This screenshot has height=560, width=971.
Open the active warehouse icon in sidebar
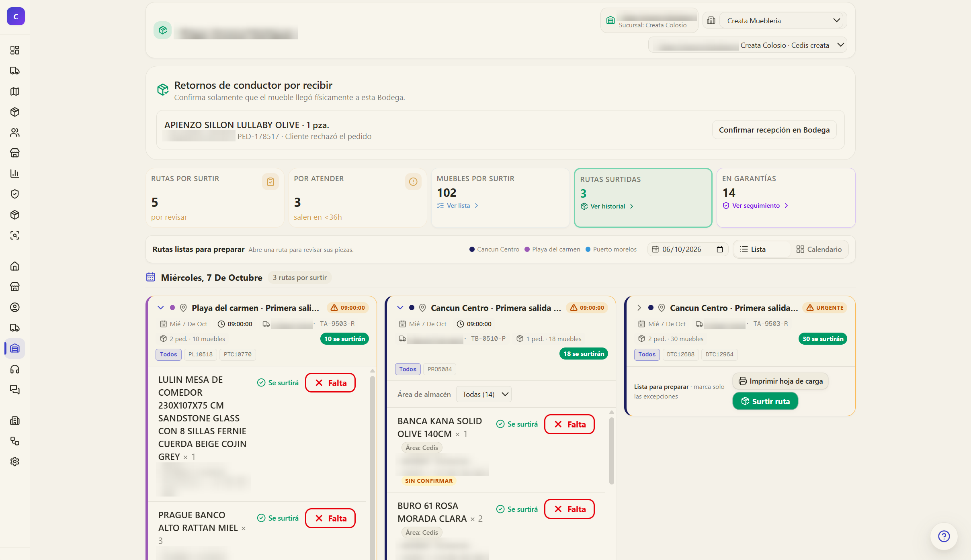(15, 348)
